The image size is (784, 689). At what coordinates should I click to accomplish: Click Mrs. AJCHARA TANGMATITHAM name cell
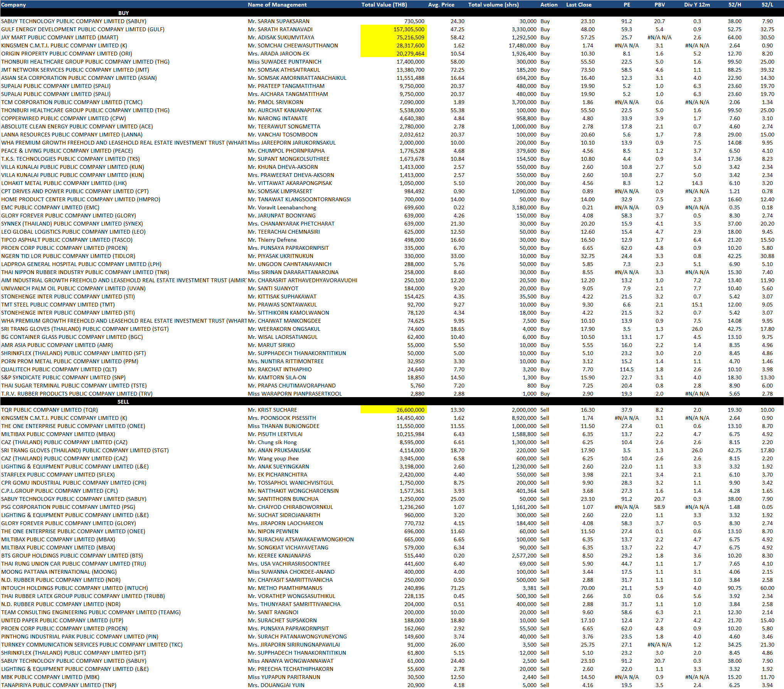[288, 94]
